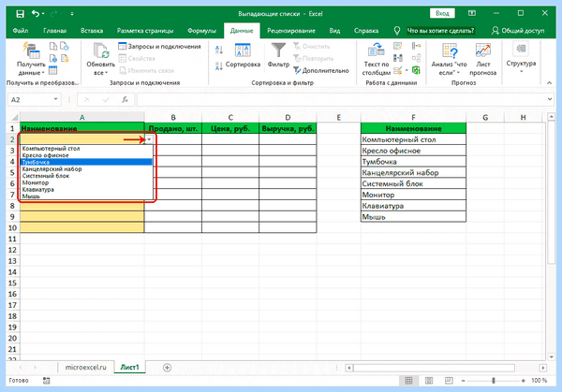Expand the formula bar

(550, 99)
